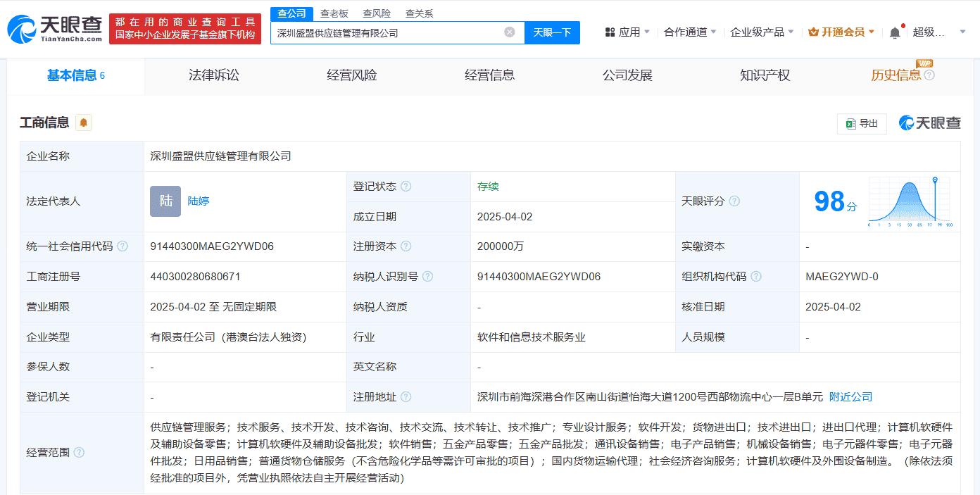
Task: Click the VIP badge on 历史信息 tab
Action: pos(924,63)
